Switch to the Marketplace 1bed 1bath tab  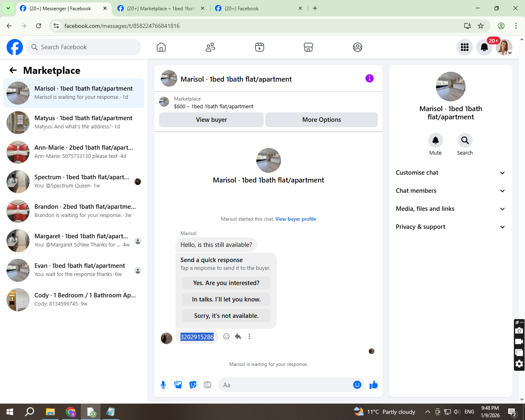[x=161, y=8]
